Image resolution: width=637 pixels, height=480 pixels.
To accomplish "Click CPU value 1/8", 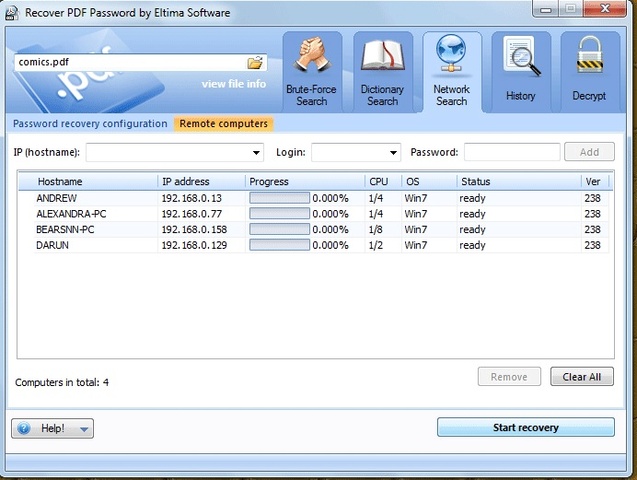I will 376,229.
